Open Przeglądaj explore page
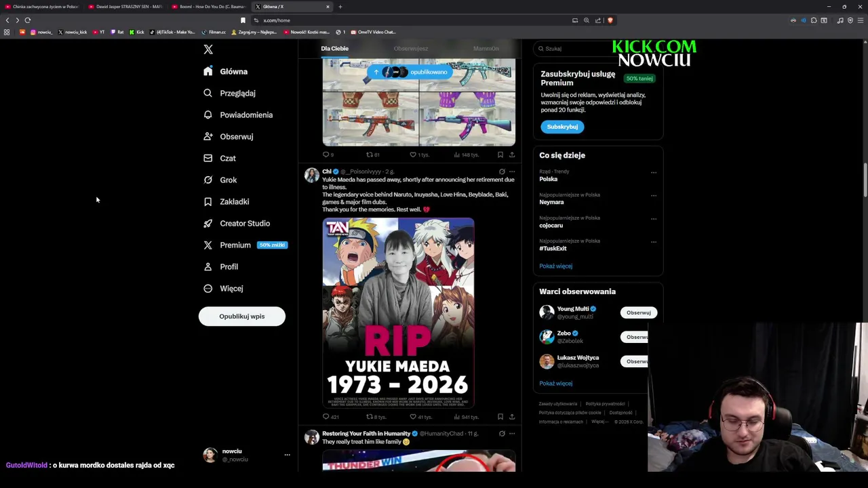This screenshot has height=488, width=868. point(230,93)
